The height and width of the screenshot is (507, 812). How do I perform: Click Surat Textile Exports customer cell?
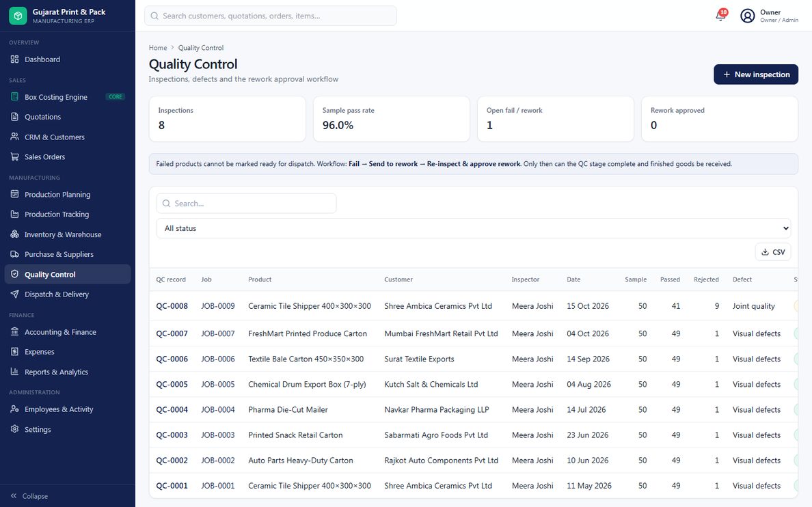pyautogui.click(x=419, y=359)
